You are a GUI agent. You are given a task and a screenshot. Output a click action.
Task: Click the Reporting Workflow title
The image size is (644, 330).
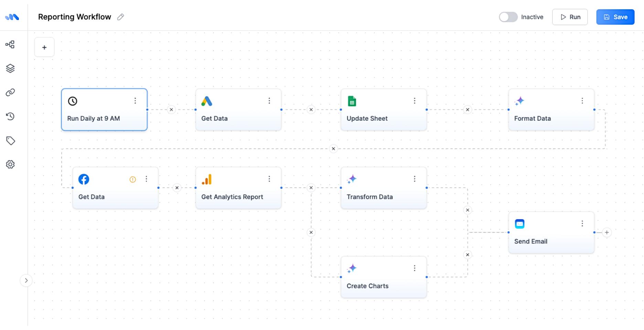click(75, 17)
